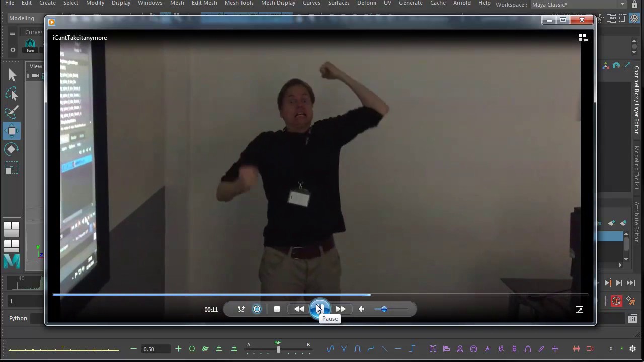Open the Windows menu

click(150, 3)
